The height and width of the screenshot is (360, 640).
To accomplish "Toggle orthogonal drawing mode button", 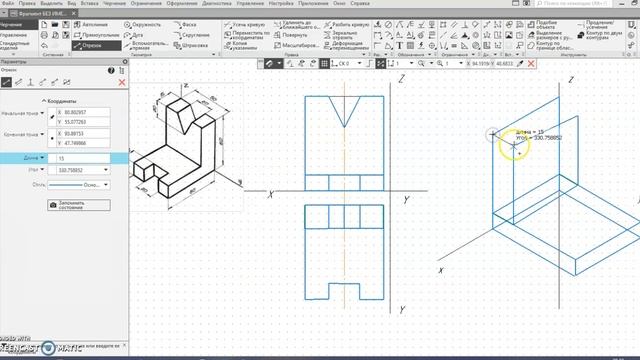I will point(369,64).
